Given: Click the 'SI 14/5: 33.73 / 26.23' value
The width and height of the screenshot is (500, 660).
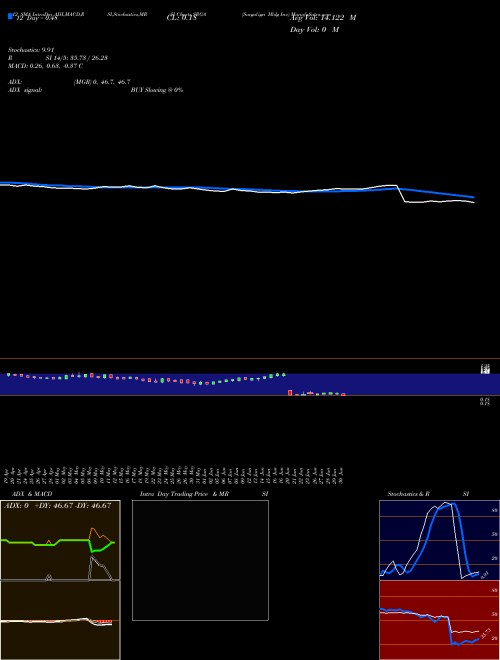Looking at the screenshot, I should (x=76, y=58).
